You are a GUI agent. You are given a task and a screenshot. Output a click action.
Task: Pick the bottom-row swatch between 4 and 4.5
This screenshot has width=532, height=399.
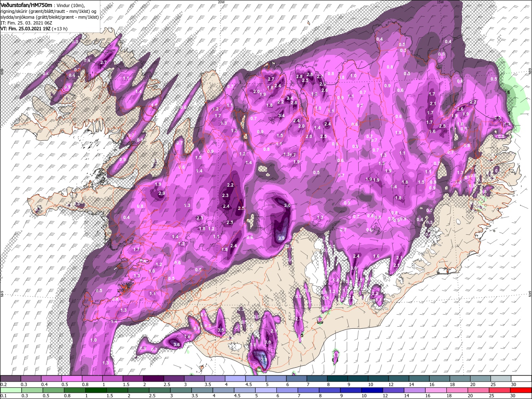(x=223, y=390)
